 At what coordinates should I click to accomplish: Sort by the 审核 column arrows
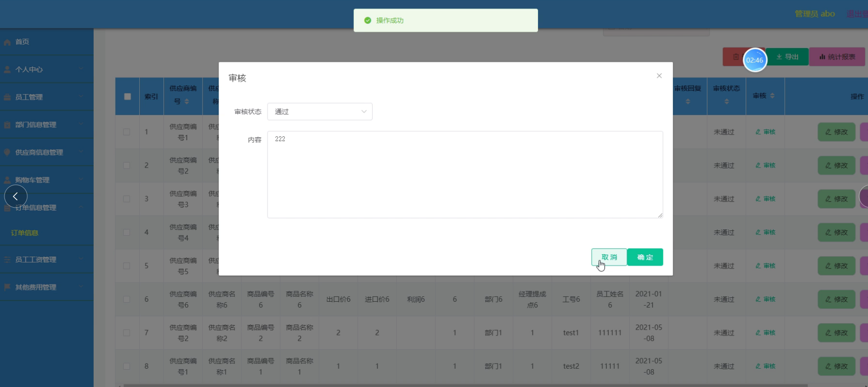(x=772, y=96)
